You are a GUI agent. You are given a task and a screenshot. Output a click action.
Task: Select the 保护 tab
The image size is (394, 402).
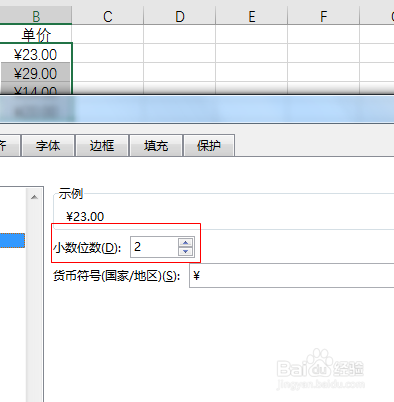209,146
